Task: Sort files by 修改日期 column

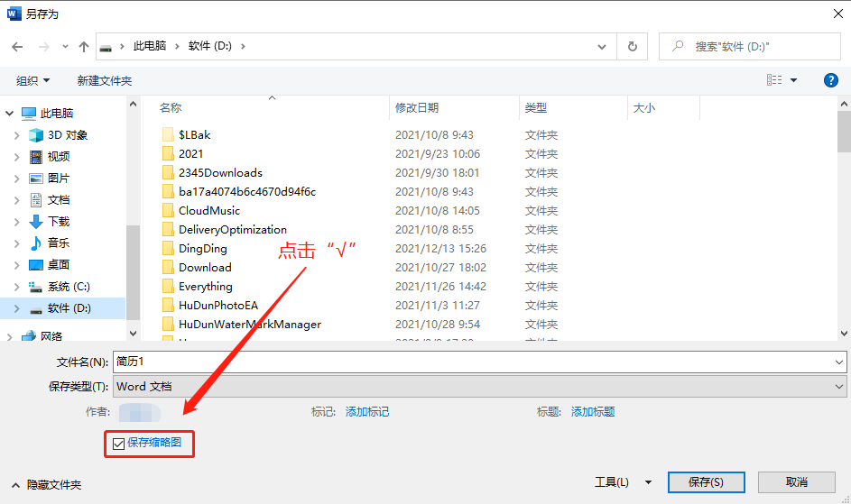Action: point(417,108)
